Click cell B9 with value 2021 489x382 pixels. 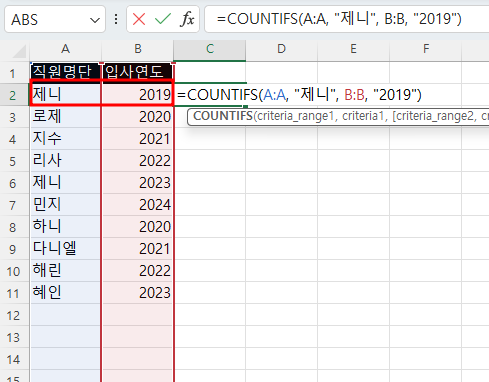(x=138, y=249)
